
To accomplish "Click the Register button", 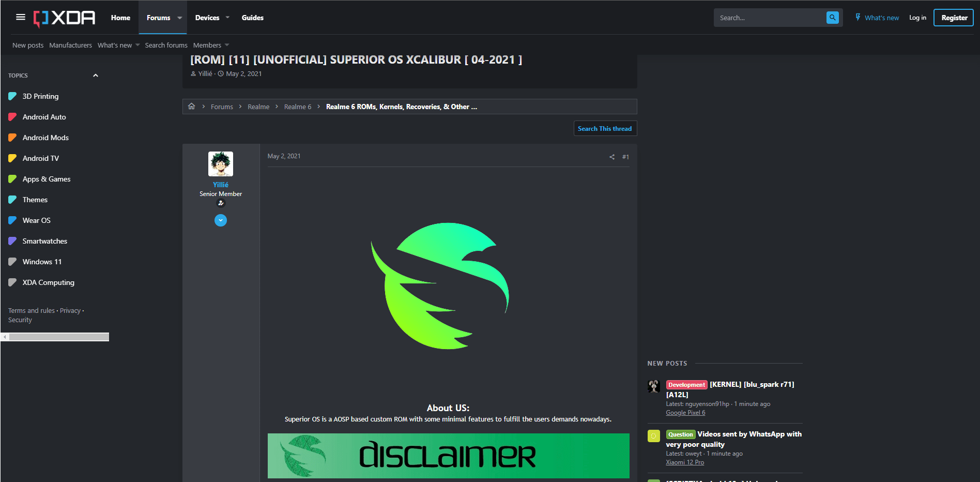I will pyautogui.click(x=954, y=18).
